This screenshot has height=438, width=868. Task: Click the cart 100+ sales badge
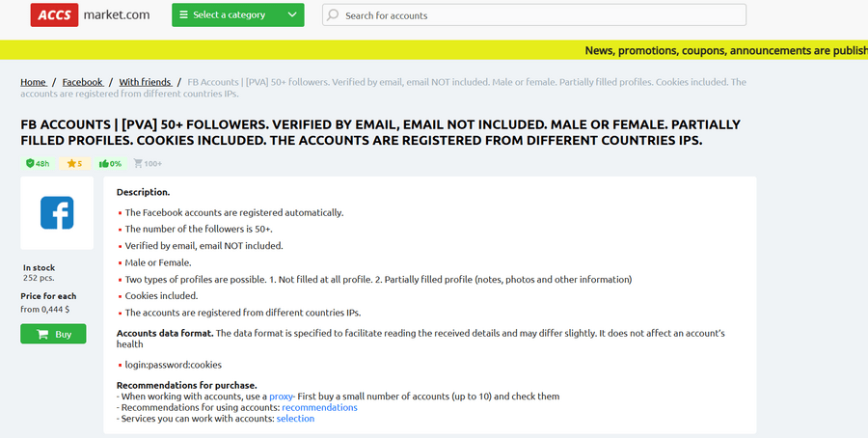pos(148,164)
